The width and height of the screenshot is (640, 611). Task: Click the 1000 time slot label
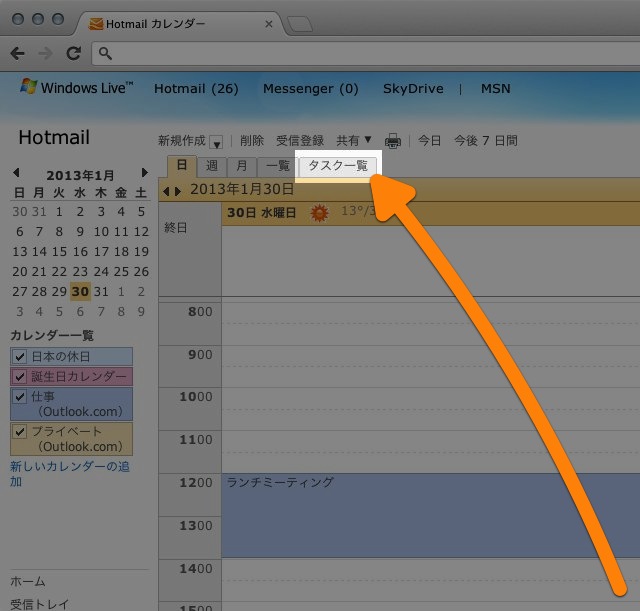[x=196, y=397]
